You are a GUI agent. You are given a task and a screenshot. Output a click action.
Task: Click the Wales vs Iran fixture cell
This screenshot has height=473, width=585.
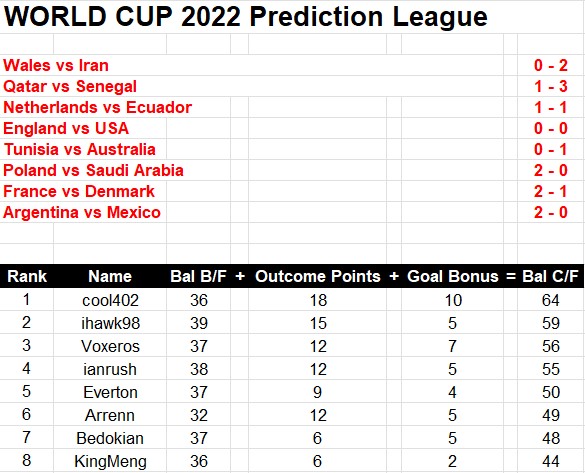pos(56,65)
